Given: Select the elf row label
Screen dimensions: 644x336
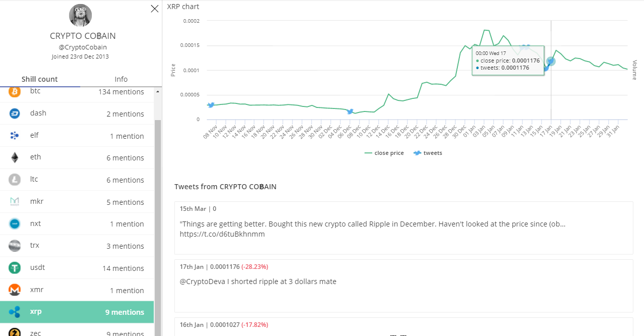Looking at the screenshot, I should pos(34,135).
